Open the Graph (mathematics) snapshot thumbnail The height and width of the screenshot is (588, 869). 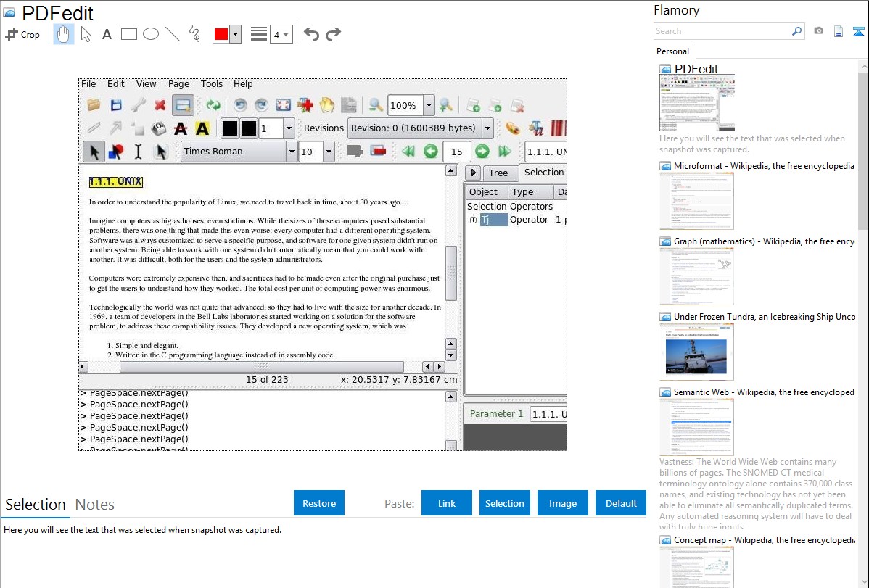696,276
